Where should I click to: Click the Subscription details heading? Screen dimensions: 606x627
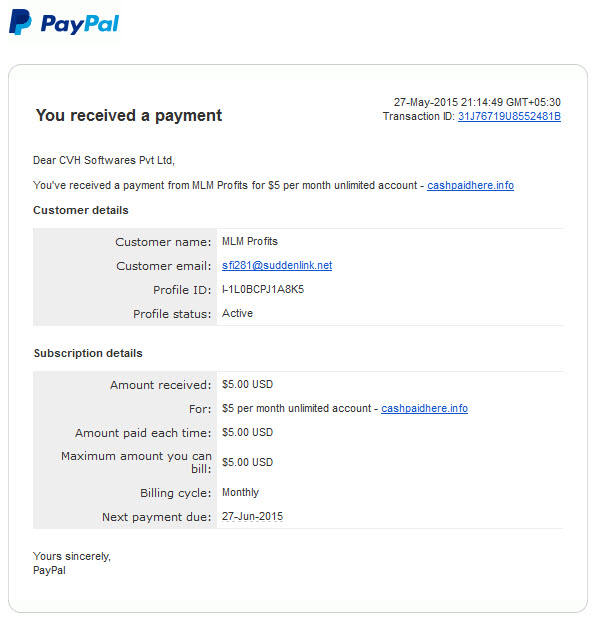[x=88, y=353]
